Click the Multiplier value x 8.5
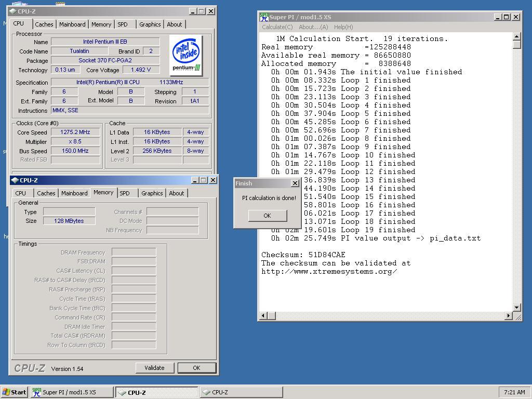The image size is (532, 399). tap(75, 141)
